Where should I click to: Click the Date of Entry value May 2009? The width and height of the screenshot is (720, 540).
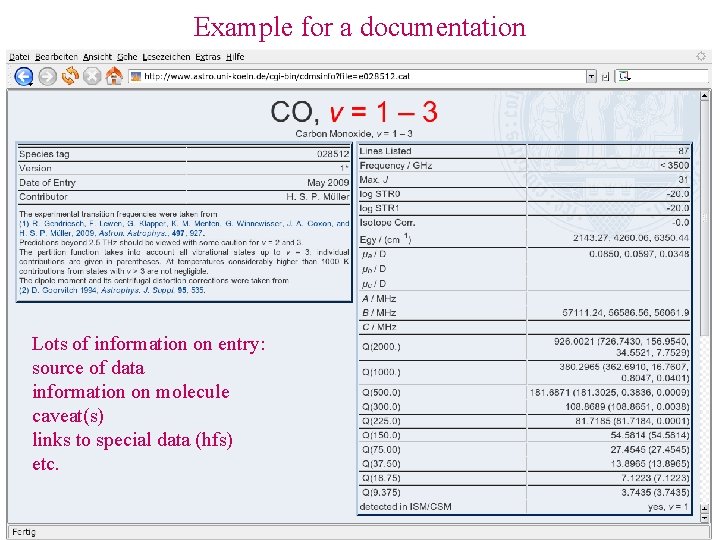(x=328, y=183)
